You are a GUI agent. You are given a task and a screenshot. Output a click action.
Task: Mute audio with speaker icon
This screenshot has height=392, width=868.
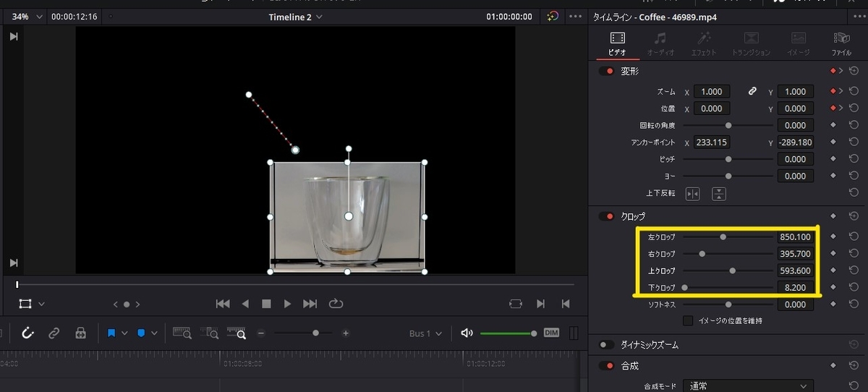tap(467, 333)
